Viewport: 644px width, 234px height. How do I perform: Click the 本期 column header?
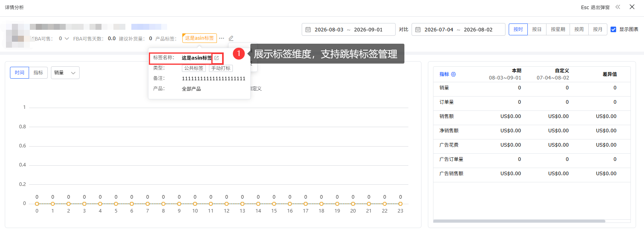[517, 71]
